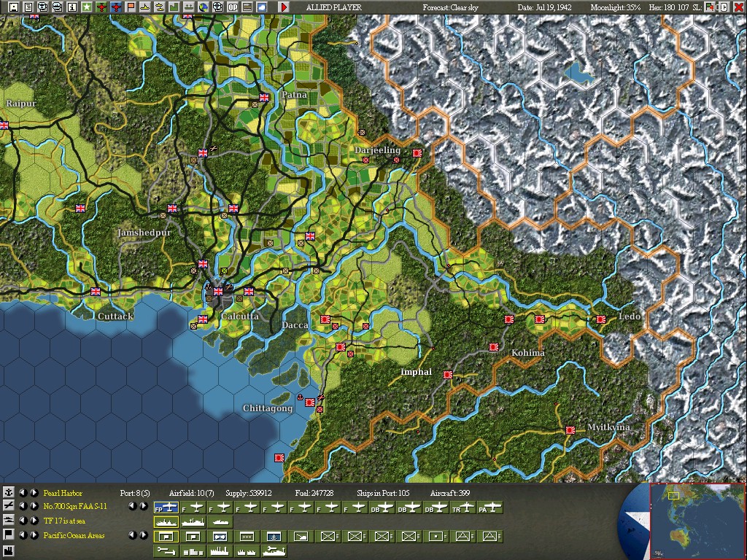
Task: Open the OP toolbar icon
Action: pyautogui.click(x=233, y=7)
